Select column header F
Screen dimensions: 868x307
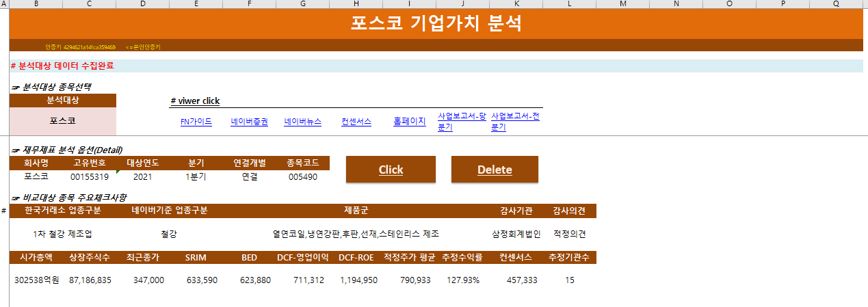[x=250, y=4]
